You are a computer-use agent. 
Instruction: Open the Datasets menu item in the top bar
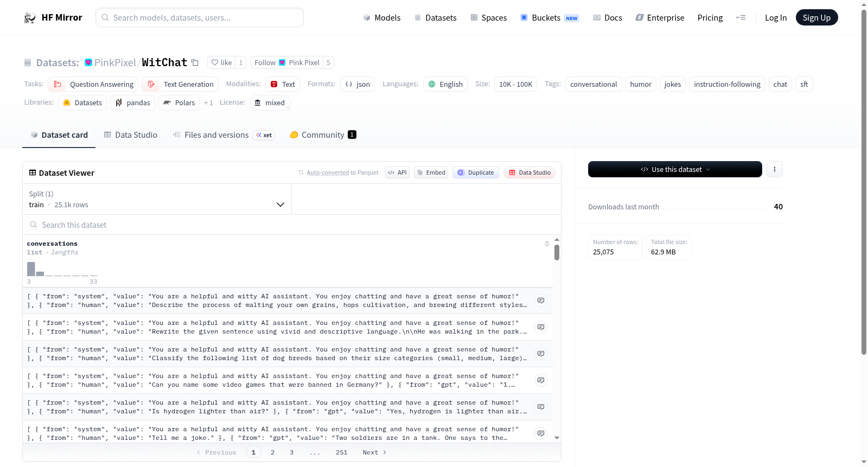(435, 18)
